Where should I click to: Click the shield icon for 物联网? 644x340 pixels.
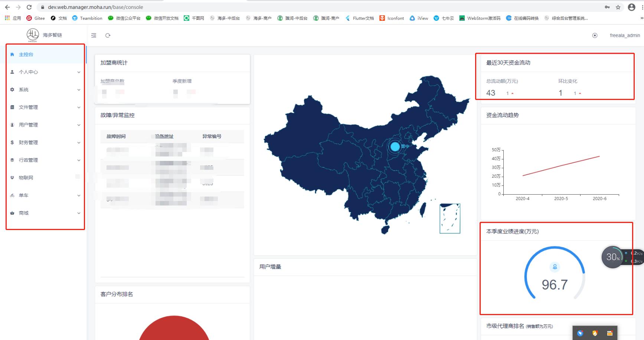(x=12, y=177)
